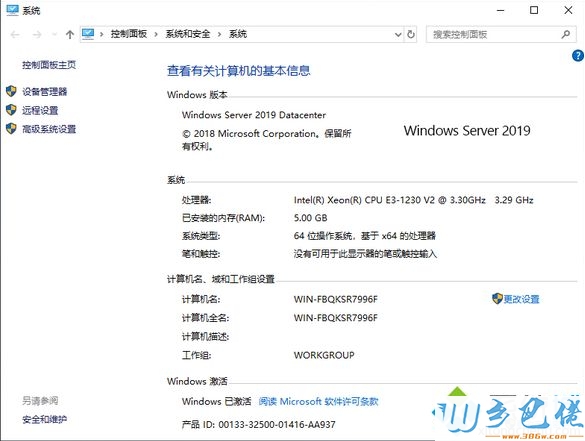Click the shield icon beside 设备管理器
Image resolution: width=585 pixels, height=441 pixels.
(11, 91)
